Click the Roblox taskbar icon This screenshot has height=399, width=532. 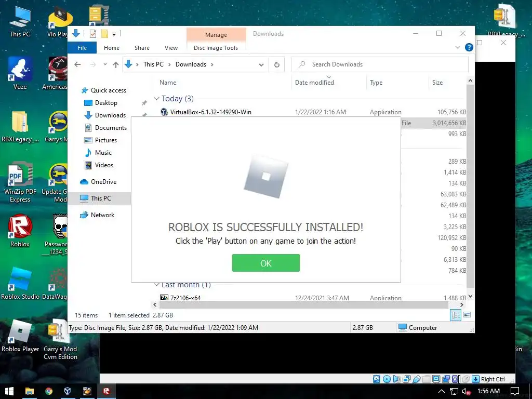click(107, 391)
